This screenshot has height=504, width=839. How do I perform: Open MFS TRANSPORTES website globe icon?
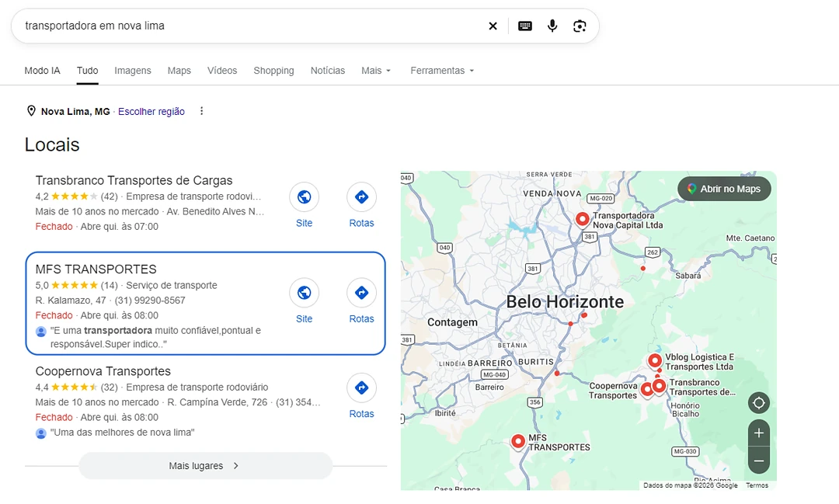click(304, 293)
